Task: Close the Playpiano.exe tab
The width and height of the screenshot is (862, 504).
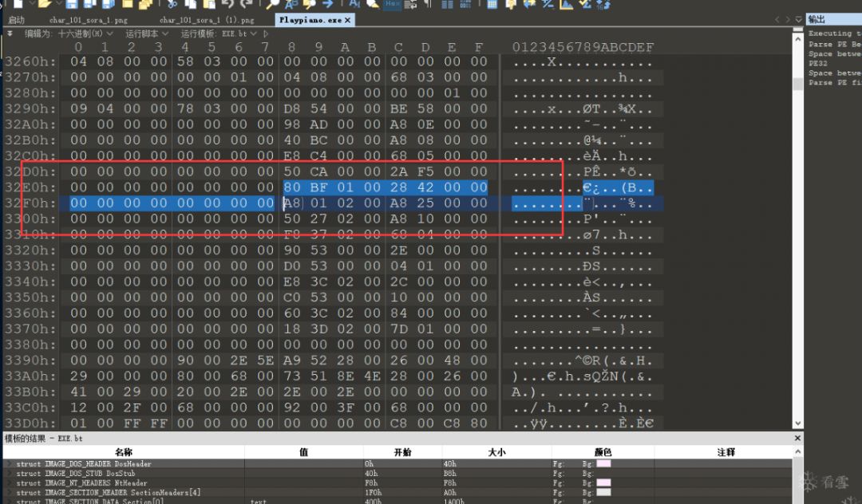Action: [x=347, y=20]
